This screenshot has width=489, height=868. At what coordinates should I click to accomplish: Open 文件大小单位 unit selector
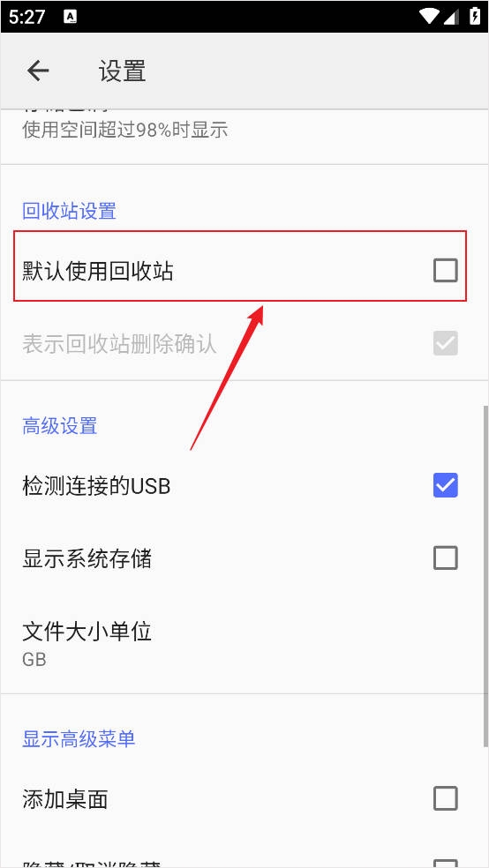pyautogui.click(x=244, y=644)
